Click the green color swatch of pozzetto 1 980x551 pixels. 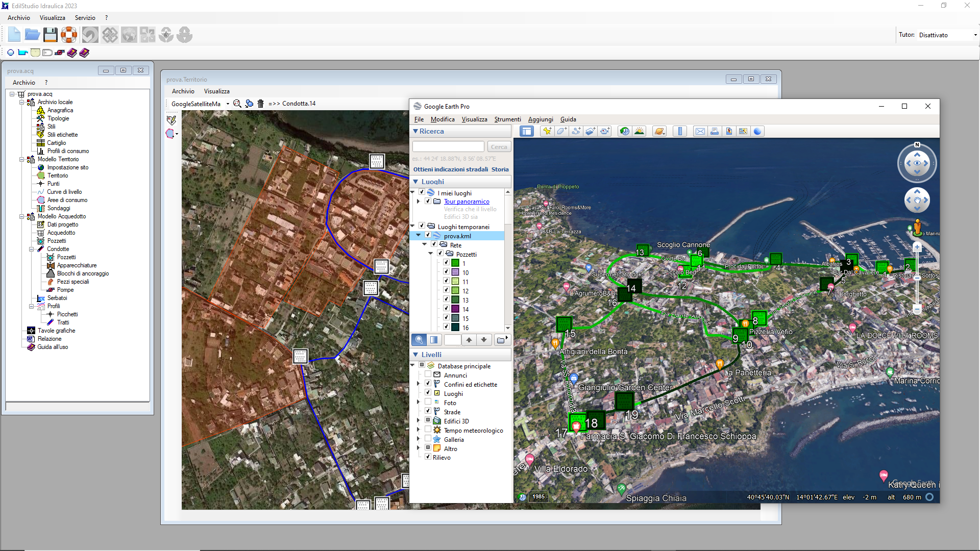pos(455,263)
